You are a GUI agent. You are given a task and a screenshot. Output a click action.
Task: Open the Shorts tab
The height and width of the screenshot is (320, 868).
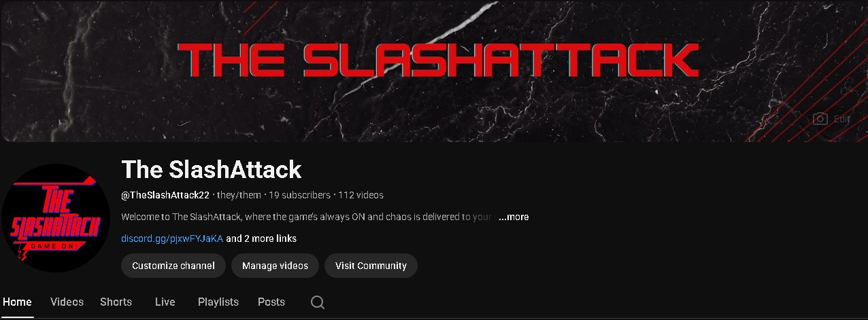pos(116,302)
